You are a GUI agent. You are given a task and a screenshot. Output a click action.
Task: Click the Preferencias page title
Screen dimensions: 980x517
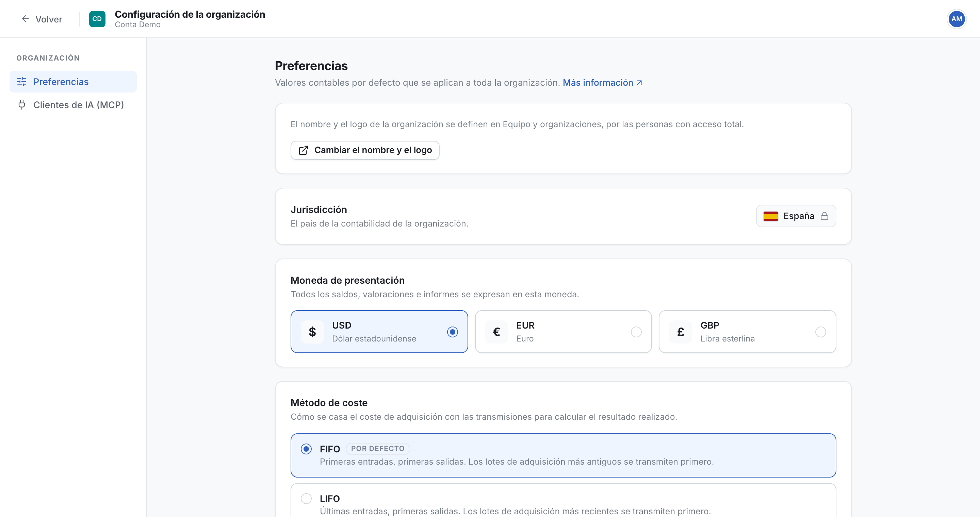coord(311,66)
